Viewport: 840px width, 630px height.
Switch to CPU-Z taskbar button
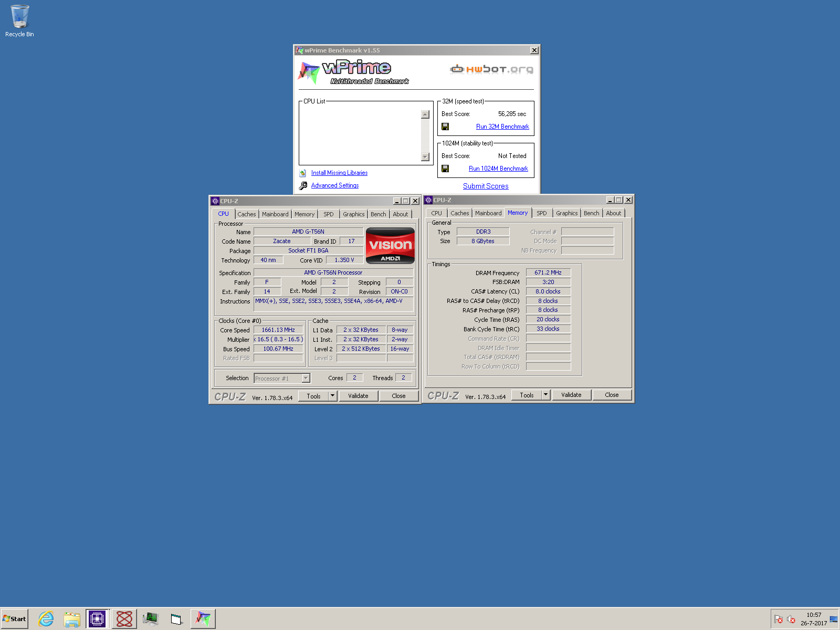point(97,619)
